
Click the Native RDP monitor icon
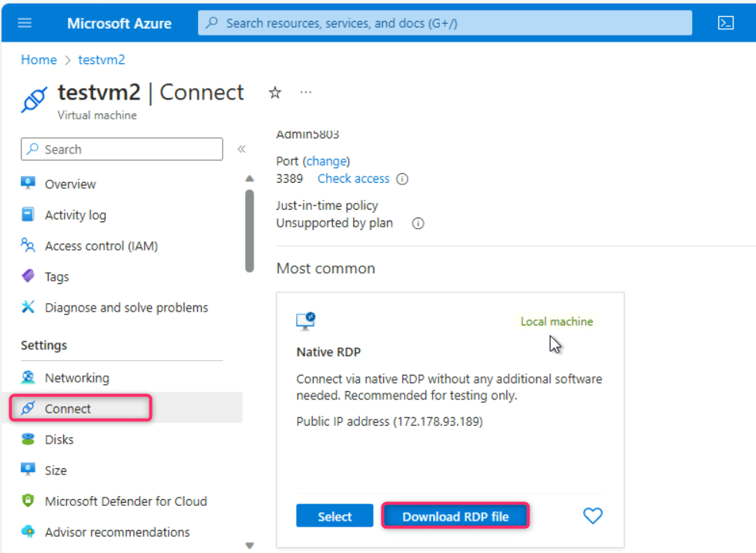click(305, 321)
